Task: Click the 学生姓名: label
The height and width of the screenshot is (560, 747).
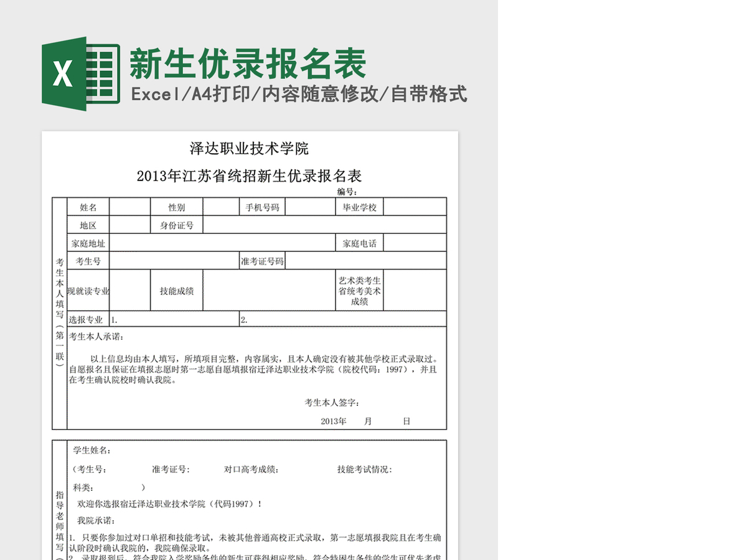Action: (92, 450)
